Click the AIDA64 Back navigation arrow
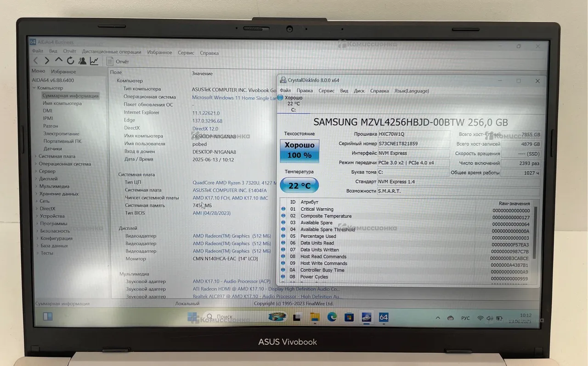The width and height of the screenshot is (588, 366). click(36, 61)
